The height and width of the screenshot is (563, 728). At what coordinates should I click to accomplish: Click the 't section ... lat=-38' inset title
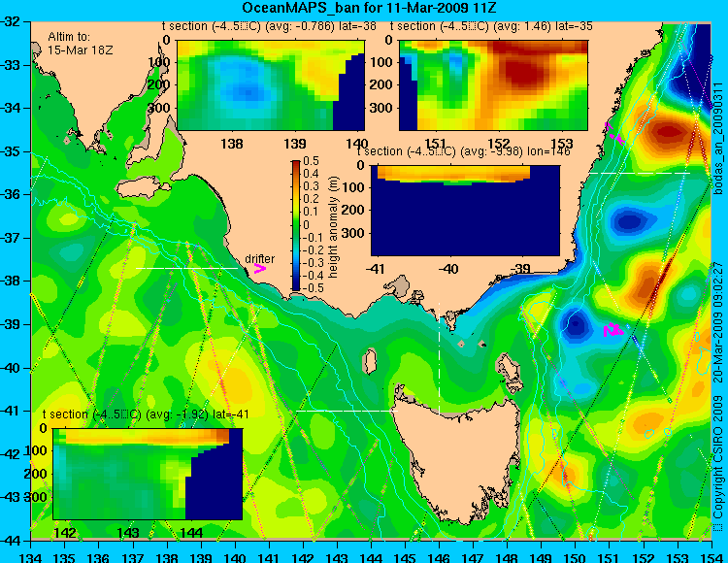[x=269, y=26]
